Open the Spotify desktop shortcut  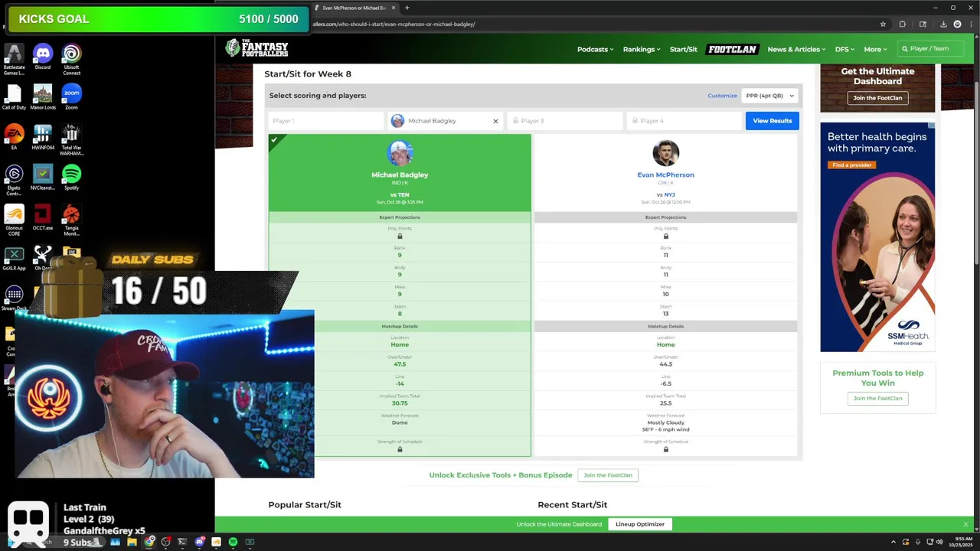pos(71,178)
